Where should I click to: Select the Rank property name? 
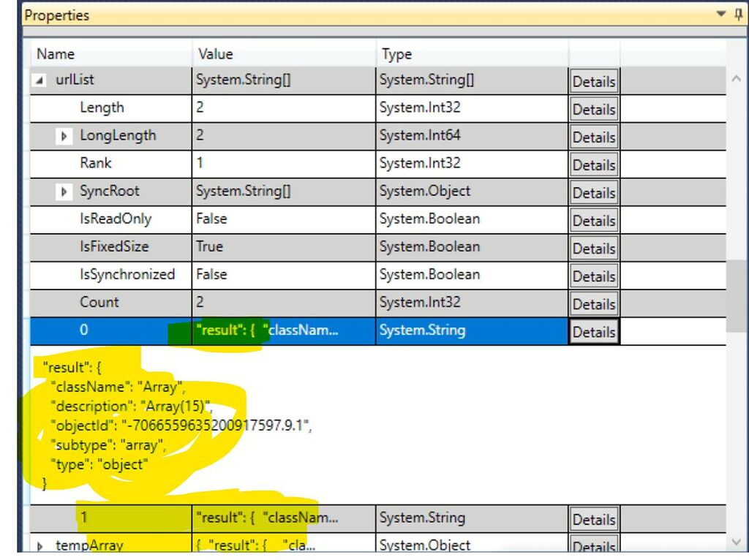pos(96,163)
